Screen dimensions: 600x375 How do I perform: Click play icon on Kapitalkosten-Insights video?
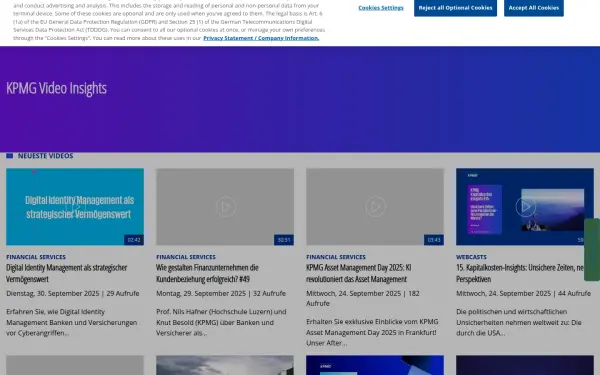[525, 207]
